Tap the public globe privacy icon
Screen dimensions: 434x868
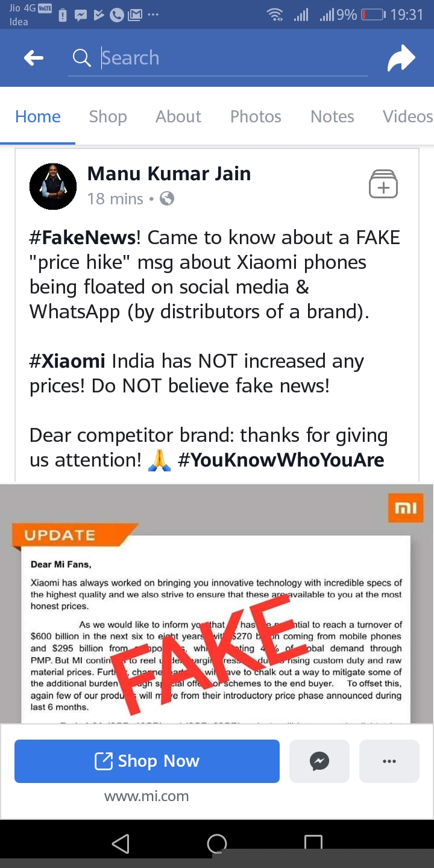click(167, 198)
